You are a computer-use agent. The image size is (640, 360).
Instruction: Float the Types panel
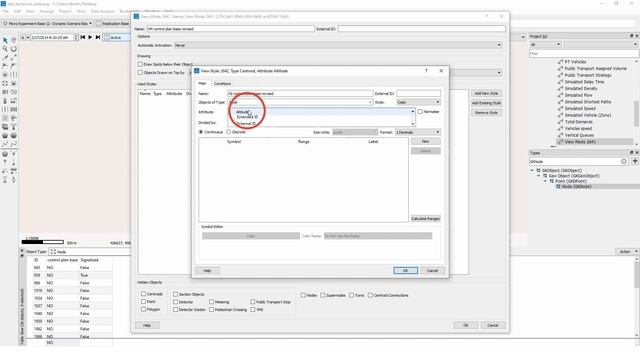point(631,153)
